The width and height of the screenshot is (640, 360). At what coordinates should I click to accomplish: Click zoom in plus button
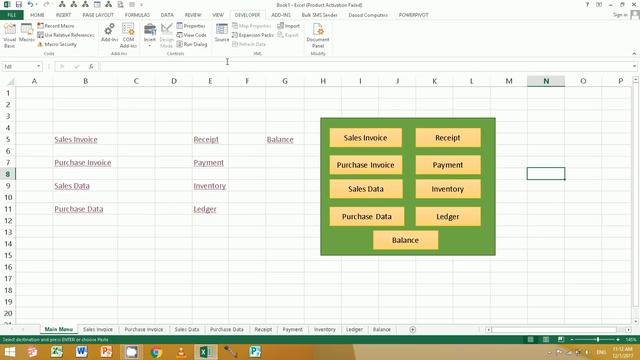click(x=618, y=340)
